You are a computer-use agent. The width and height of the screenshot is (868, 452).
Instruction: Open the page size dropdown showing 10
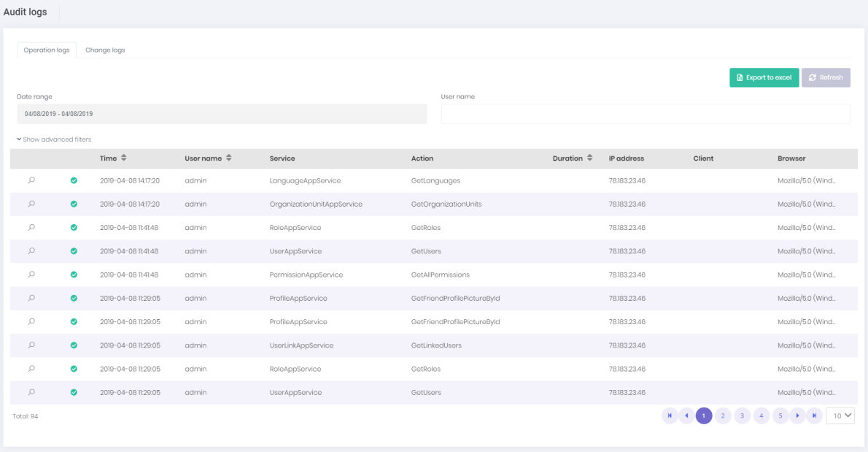[840, 415]
